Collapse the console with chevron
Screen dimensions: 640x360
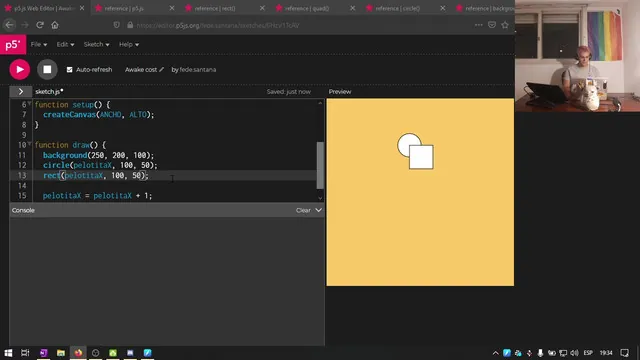(x=318, y=210)
